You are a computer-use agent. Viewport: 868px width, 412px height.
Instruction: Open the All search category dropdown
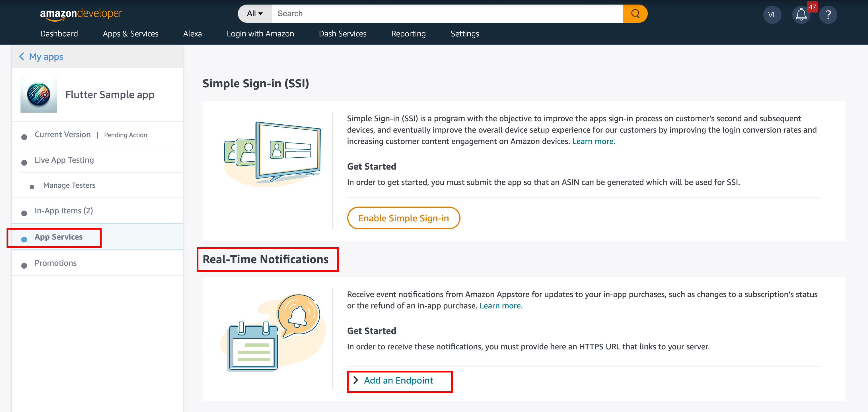254,14
